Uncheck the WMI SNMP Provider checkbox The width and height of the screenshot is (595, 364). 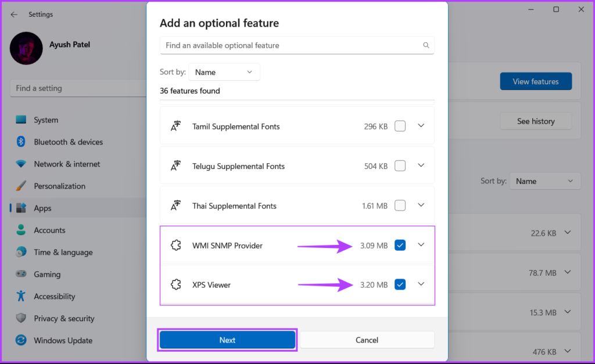(400, 246)
